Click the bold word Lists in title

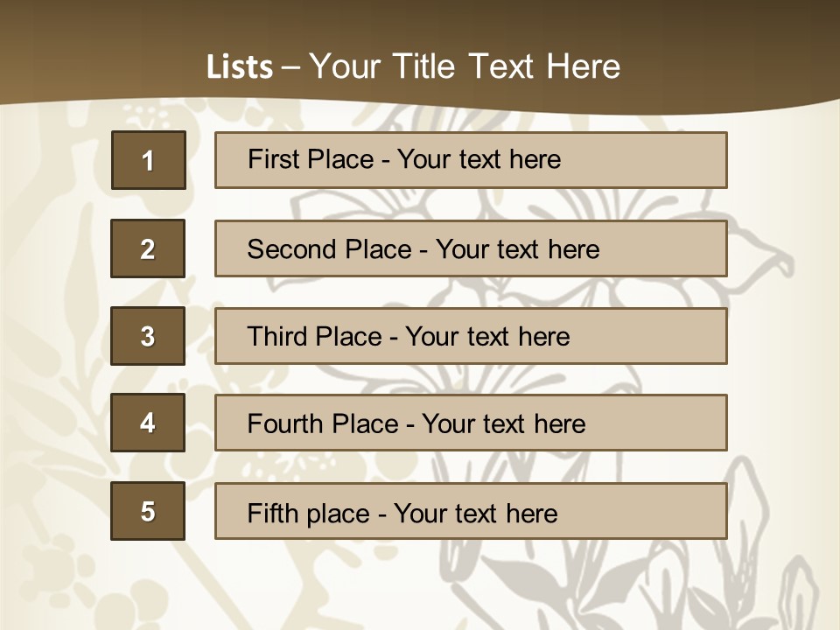[x=239, y=67]
